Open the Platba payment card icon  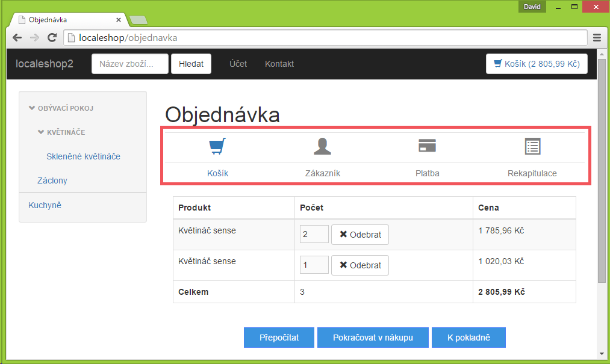(428, 145)
